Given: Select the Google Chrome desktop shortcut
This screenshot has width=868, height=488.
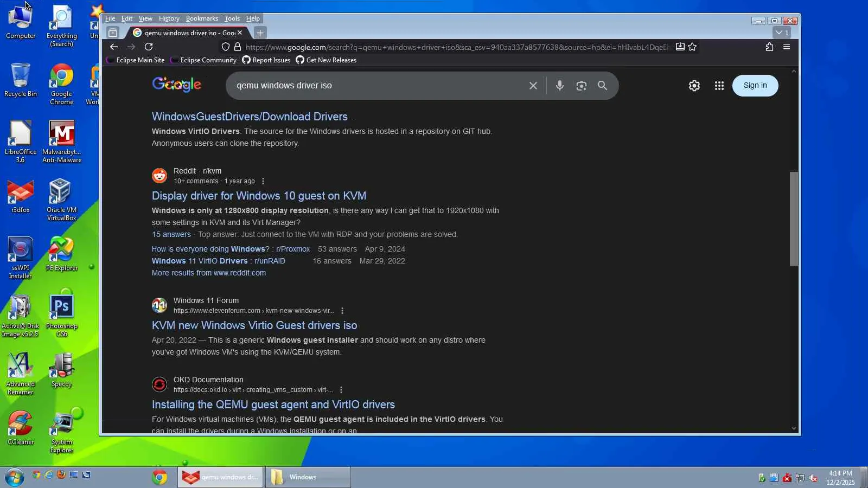Looking at the screenshot, I should pyautogui.click(x=62, y=84).
